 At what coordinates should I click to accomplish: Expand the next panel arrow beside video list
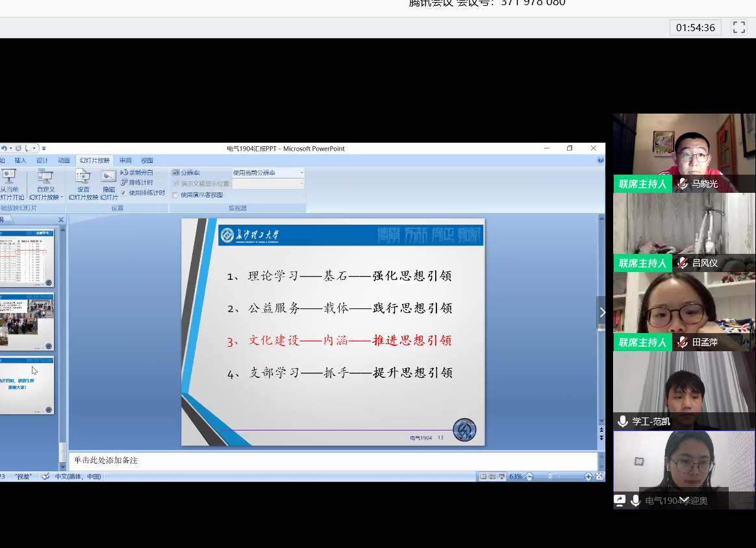click(x=601, y=312)
